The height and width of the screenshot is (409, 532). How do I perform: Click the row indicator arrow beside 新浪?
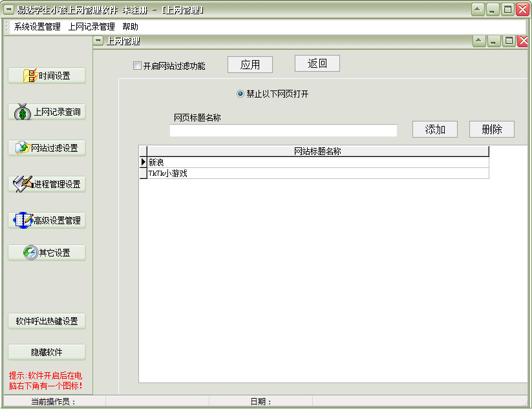(143, 162)
